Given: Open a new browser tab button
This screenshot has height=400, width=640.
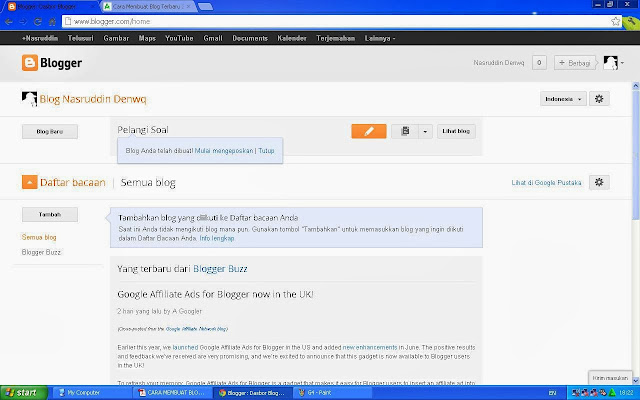Looking at the screenshot, I should (205, 7).
